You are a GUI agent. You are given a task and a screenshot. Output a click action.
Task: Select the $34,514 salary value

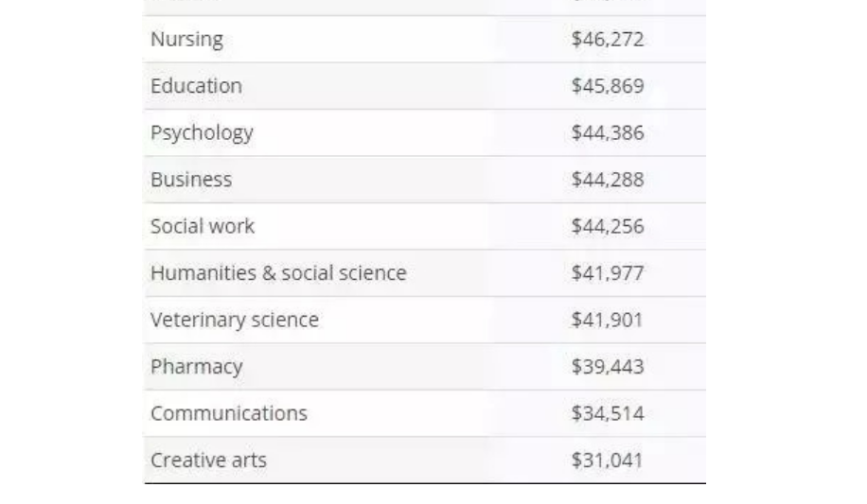coord(607,413)
